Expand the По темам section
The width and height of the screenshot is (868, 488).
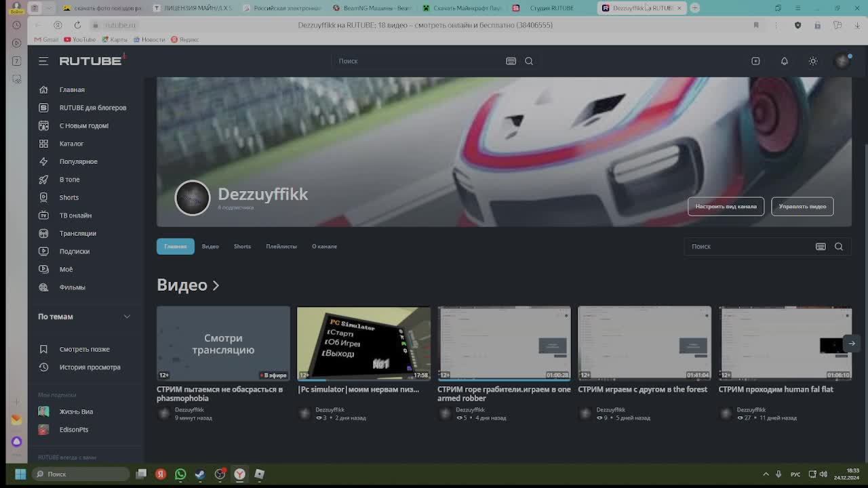pos(85,317)
